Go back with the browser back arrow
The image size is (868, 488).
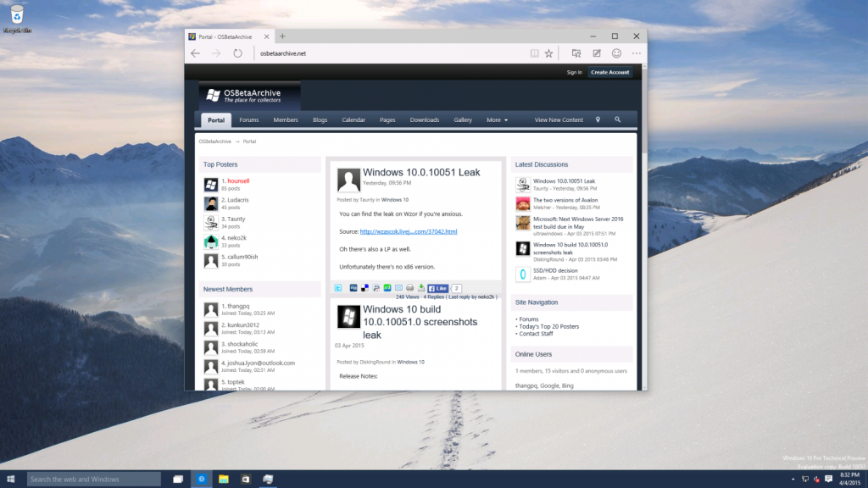[x=196, y=53]
